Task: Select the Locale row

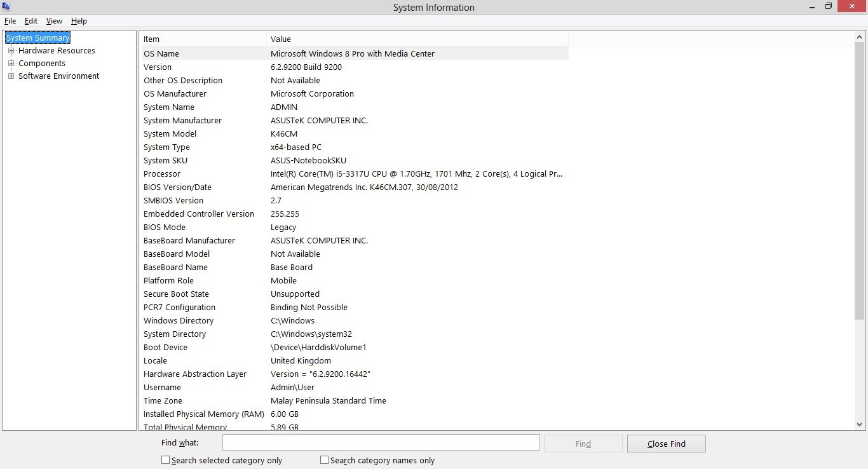Action: [354, 361]
